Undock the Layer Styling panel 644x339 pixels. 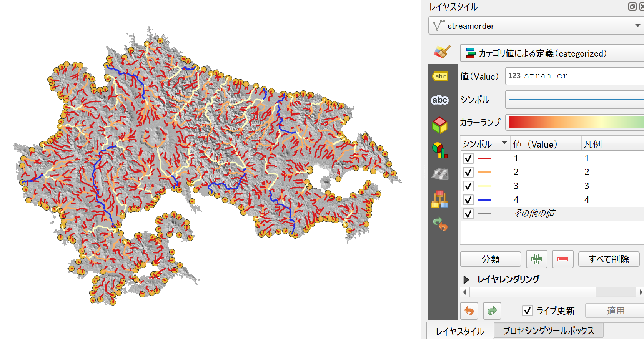tap(632, 7)
